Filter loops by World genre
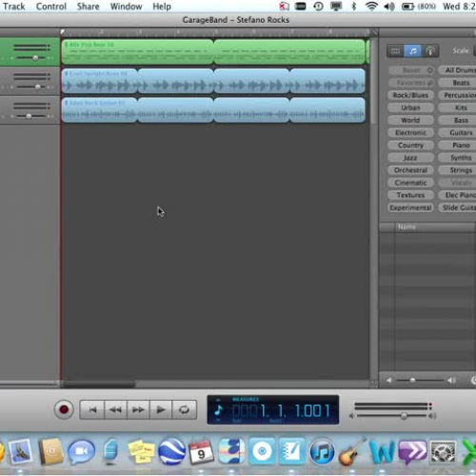Image resolution: width=476 pixels, height=476 pixels. pyautogui.click(x=410, y=120)
